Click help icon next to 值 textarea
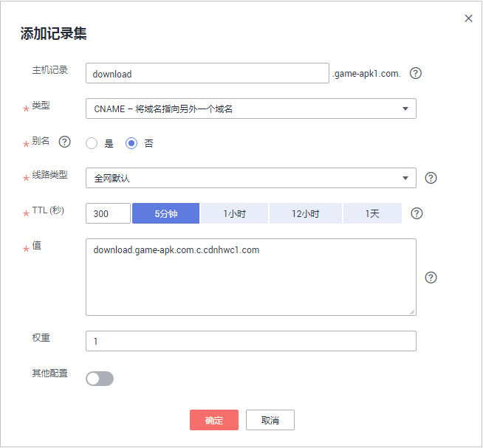This screenshot has height=448, width=483. 431,278
